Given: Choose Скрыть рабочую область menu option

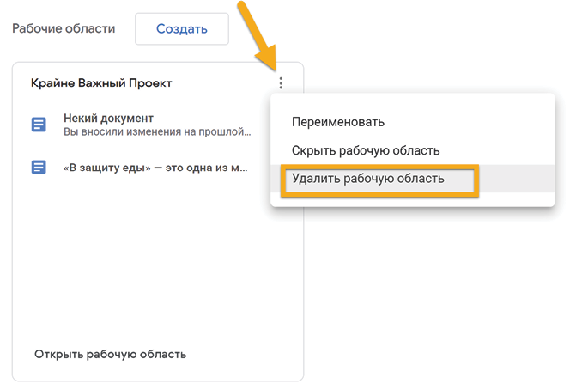Looking at the screenshot, I should click(366, 150).
